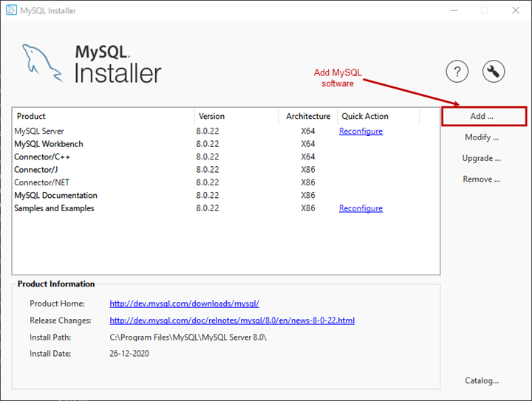Click the Product column header
532x401 pixels.
(103, 116)
